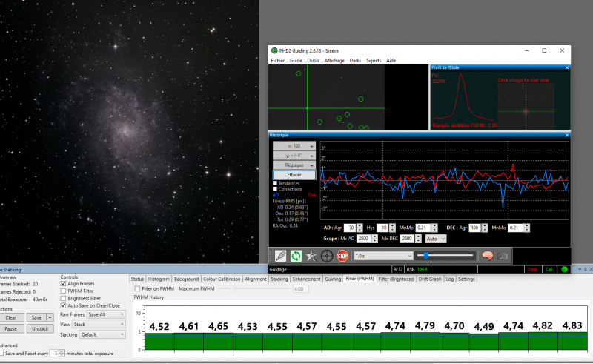This screenshot has width=593, height=364.
Task: Switch to the Settings tab
Action: click(466, 279)
